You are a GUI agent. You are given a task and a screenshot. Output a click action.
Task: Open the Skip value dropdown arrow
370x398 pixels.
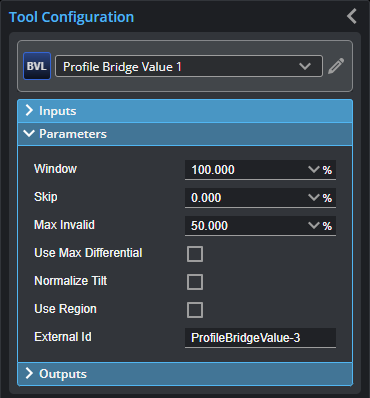coord(314,198)
